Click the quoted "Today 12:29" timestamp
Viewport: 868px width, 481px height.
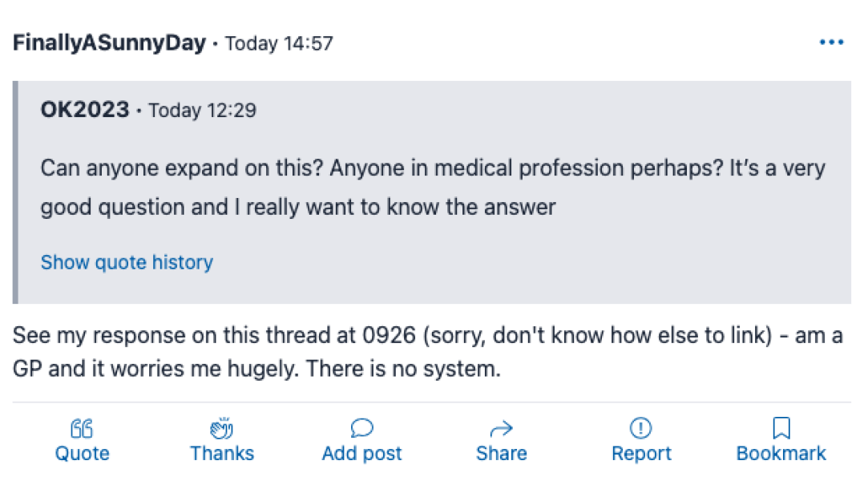pos(202,110)
